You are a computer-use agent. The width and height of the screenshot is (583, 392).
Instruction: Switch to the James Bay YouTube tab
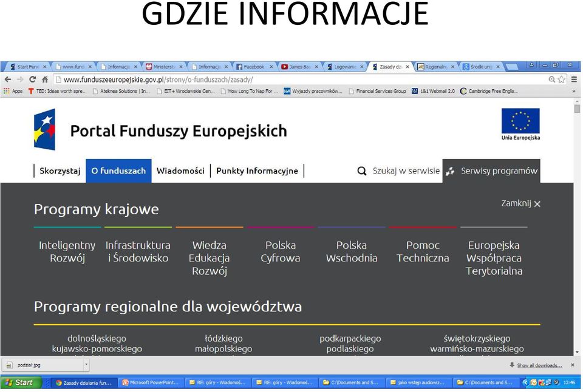(300, 67)
